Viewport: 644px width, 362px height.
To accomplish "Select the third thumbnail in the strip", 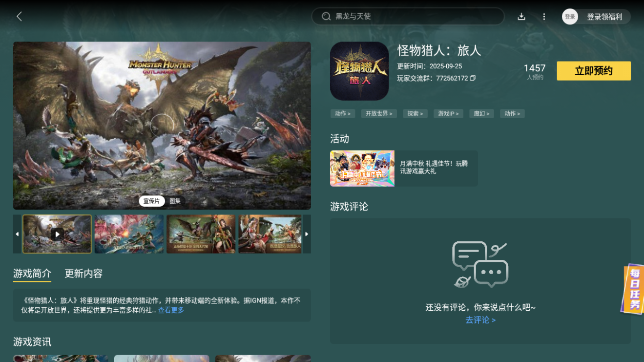I will pyautogui.click(x=201, y=234).
